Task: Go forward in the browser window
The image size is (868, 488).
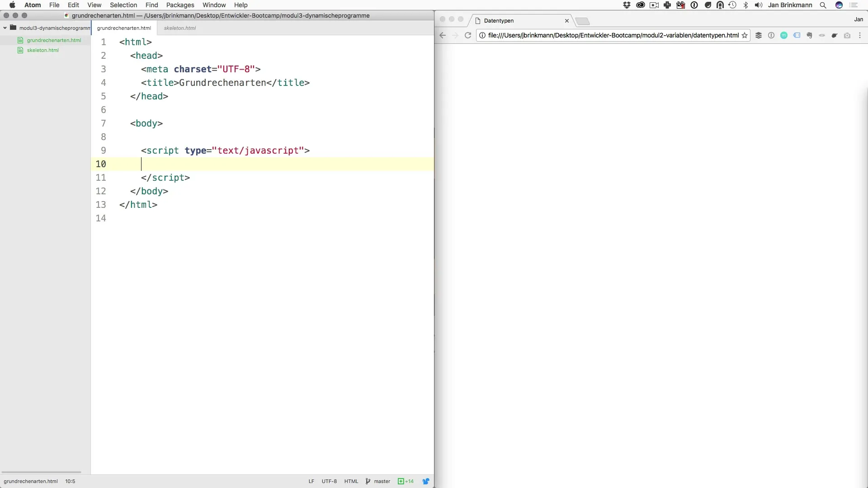Action: coord(455,35)
